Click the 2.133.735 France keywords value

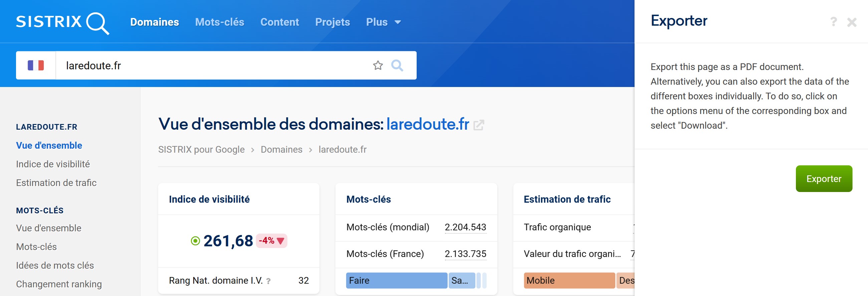(465, 254)
